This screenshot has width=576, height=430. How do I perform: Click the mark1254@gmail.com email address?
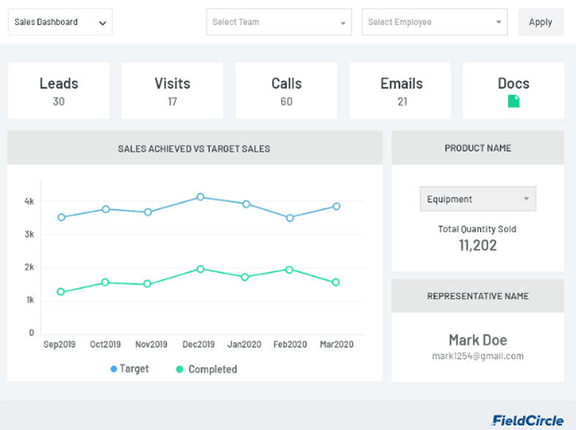click(x=478, y=356)
